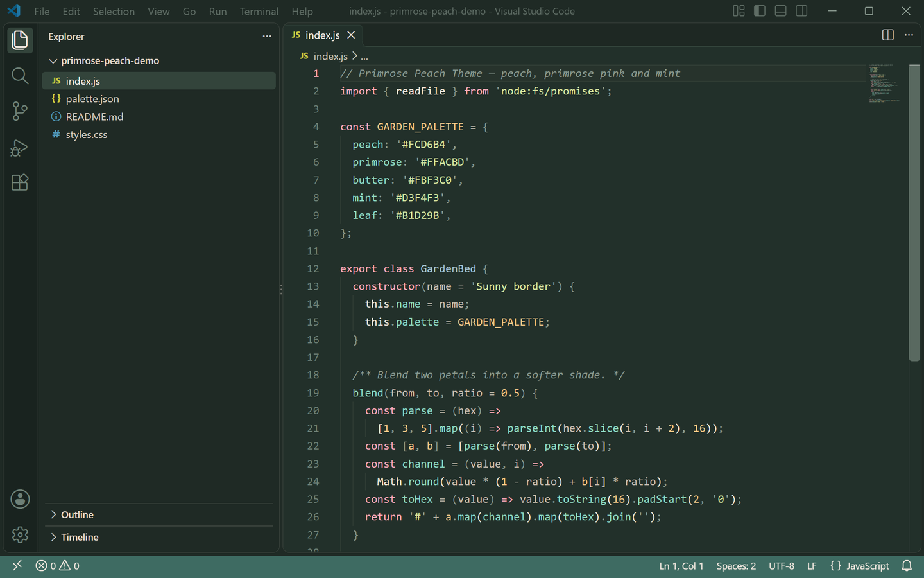Close the index.js editor tab
This screenshot has height=578, width=924.
point(351,35)
